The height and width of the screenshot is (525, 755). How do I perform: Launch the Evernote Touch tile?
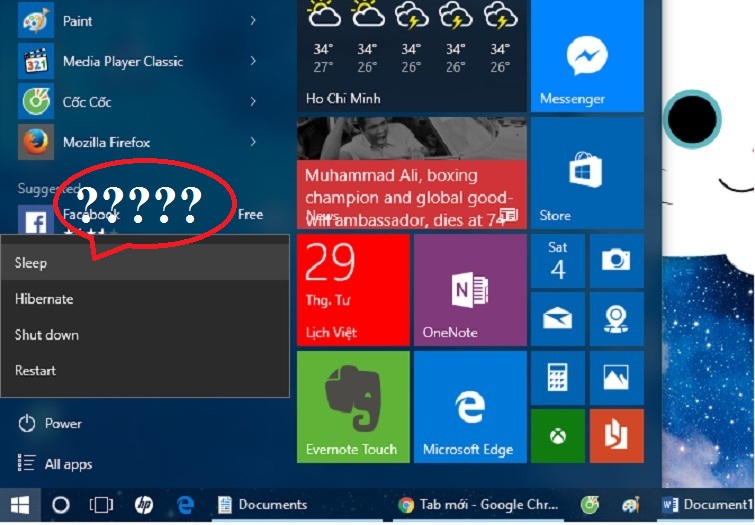[x=352, y=406]
